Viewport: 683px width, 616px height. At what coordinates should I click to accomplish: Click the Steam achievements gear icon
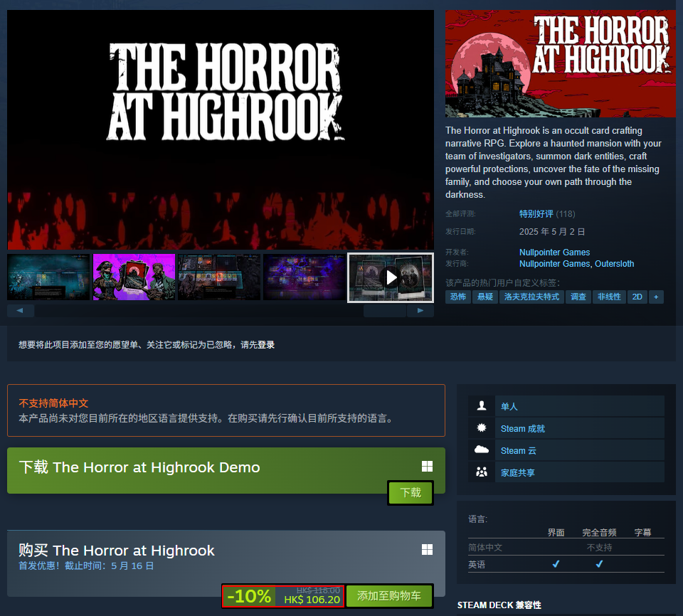click(x=482, y=428)
